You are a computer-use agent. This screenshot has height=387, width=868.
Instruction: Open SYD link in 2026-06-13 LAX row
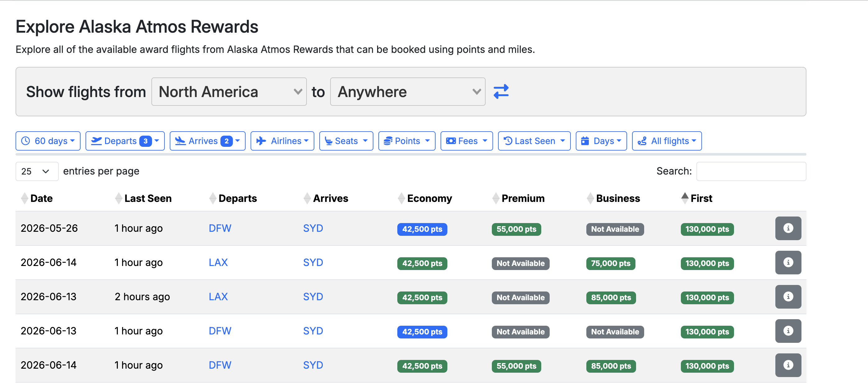click(313, 297)
